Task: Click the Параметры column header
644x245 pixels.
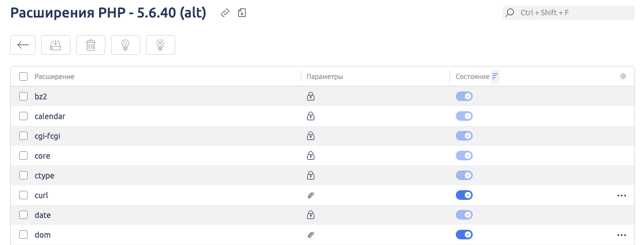Action: point(325,76)
